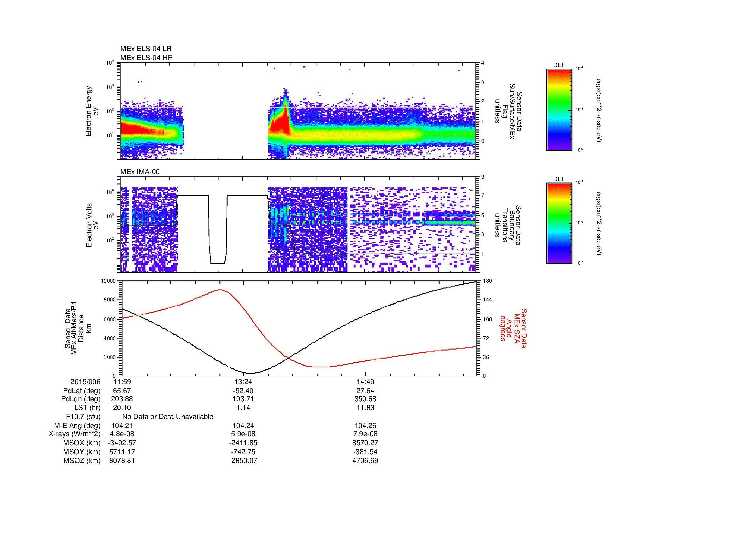The height and width of the screenshot is (534, 756).
Task: Click the PdLon value 193.71
Action: click(x=243, y=399)
